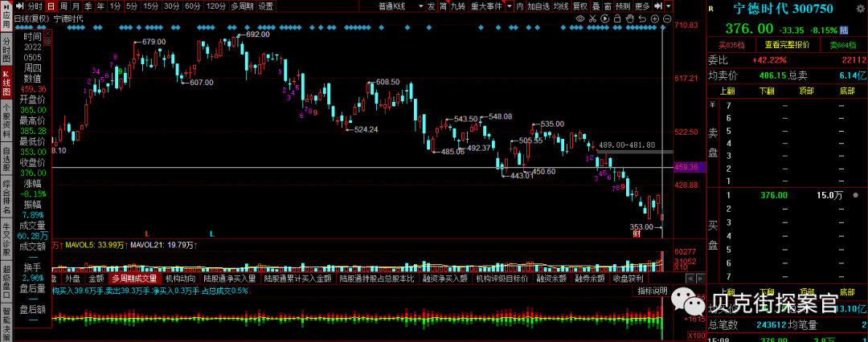Toggle the chart lock icon
Viewport: 868px width, 342px height.
click(617, 18)
